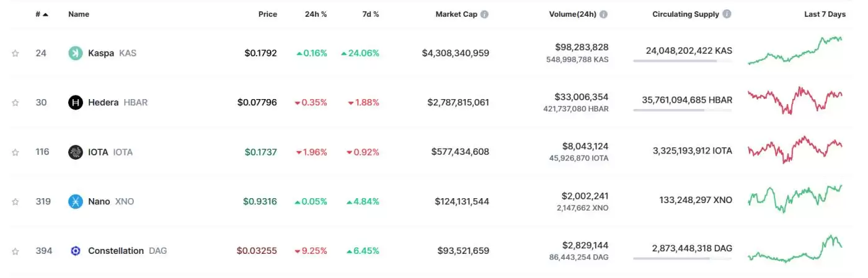Toggle the watchlist star for Hedera
Screen dimensions: 868x278
coord(15,103)
